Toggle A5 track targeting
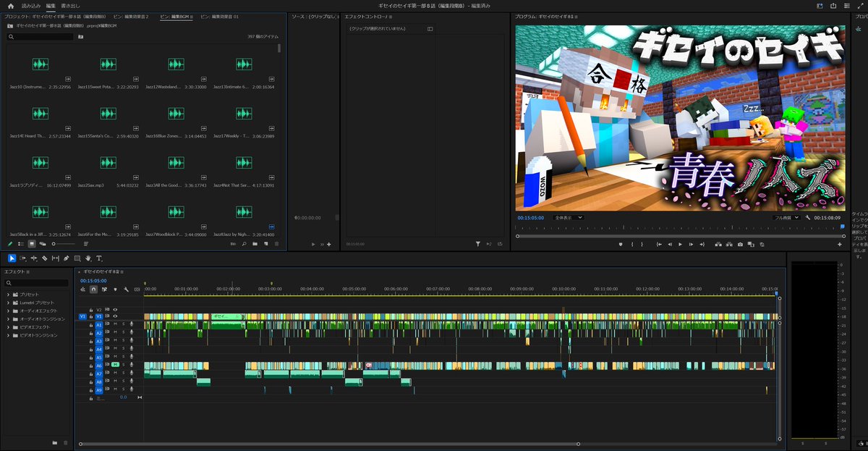This screenshot has width=868, height=451. [x=99, y=358]
